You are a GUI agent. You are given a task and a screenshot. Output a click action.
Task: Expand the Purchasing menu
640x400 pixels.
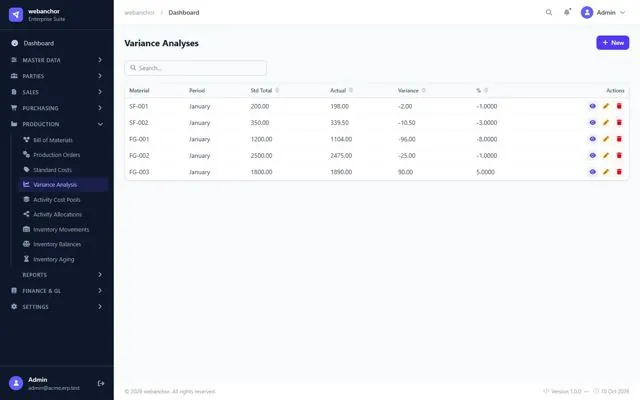click(x=57, y=108)
